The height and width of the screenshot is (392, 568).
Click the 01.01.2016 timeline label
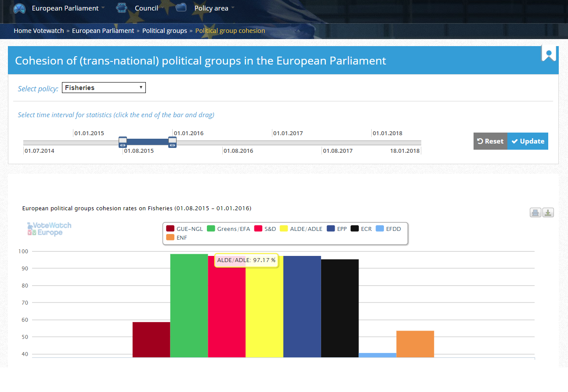pos(188,133)
